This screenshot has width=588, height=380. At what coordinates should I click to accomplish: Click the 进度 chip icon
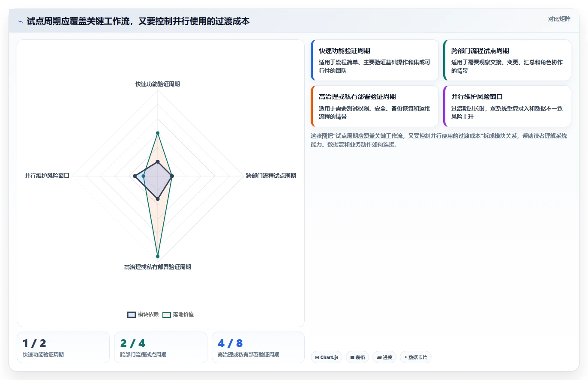point(379,357)
